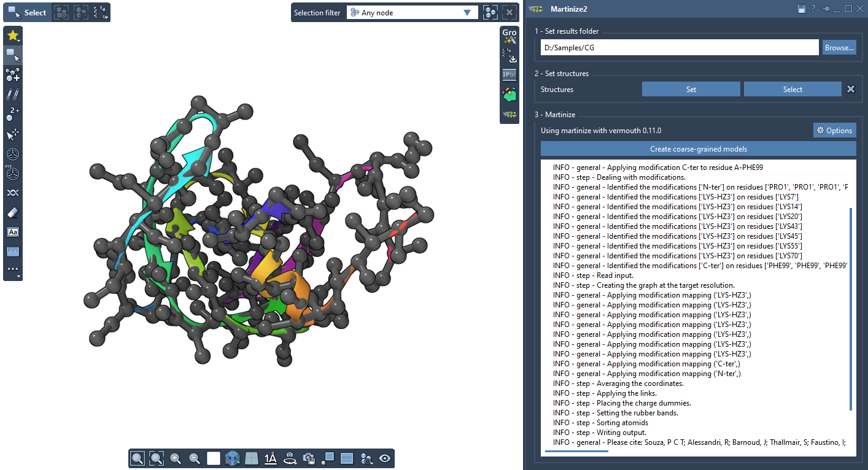Click the zoom in magnifier icon
868x470 pixels.
click(176, 458)
